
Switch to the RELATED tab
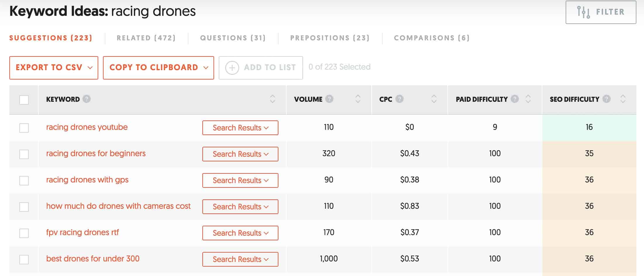pyautogui.click(x=146, y=38)
